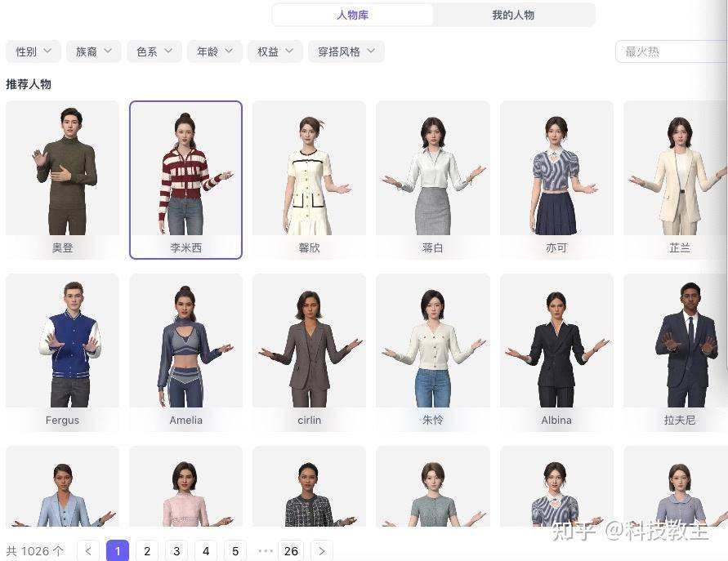Click the 共 1026 个 total count
Screen dimensions: 728x561
click(35, 550)
